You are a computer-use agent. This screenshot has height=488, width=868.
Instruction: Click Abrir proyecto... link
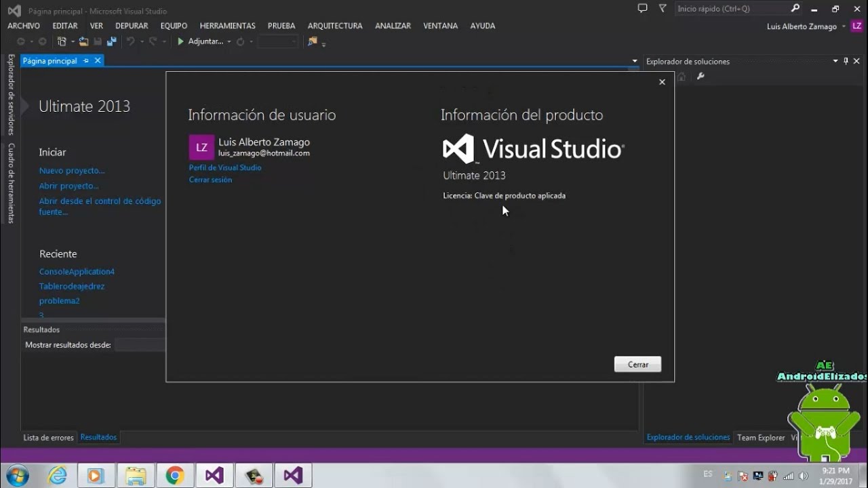69,186
